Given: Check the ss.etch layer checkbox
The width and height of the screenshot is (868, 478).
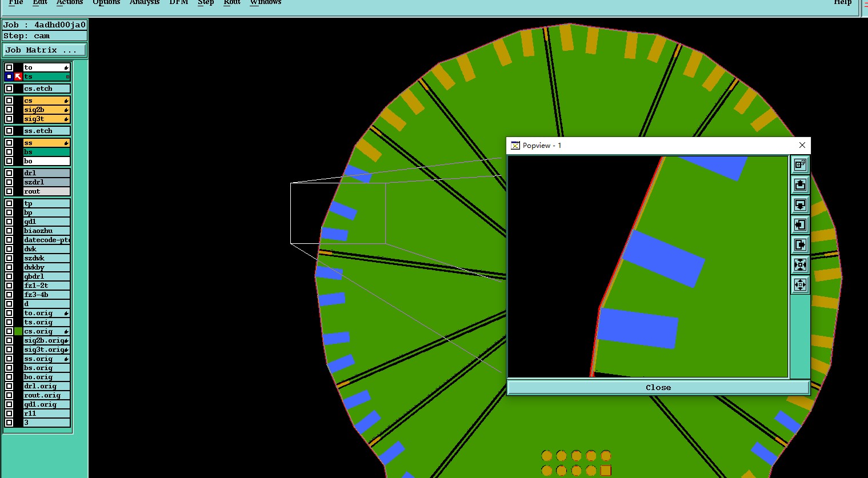Looking at the screenshot, I should [x=9, y=131].
